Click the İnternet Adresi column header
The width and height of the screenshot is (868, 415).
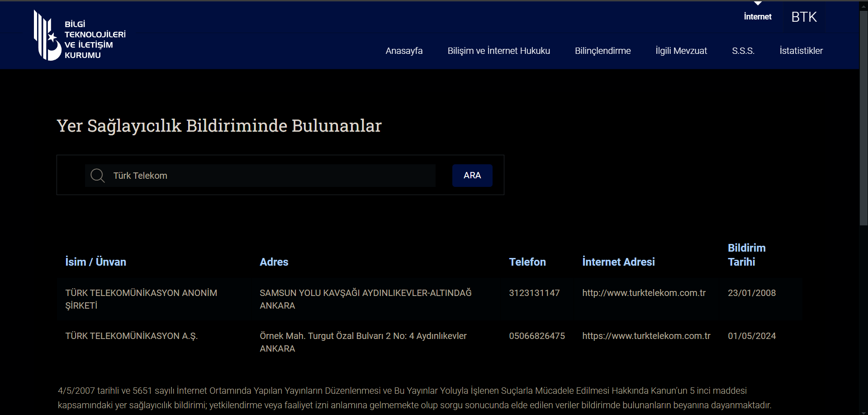click(x=618, y=262)
